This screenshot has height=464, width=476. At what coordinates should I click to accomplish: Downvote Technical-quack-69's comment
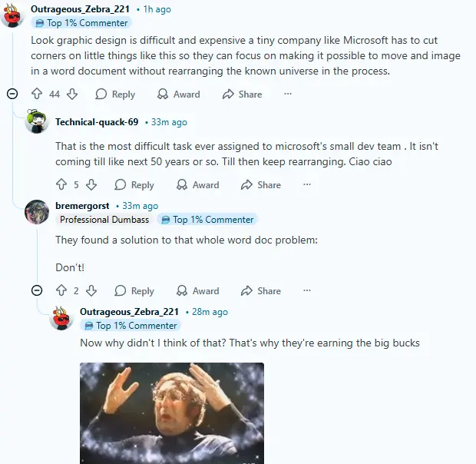[91, 184]
